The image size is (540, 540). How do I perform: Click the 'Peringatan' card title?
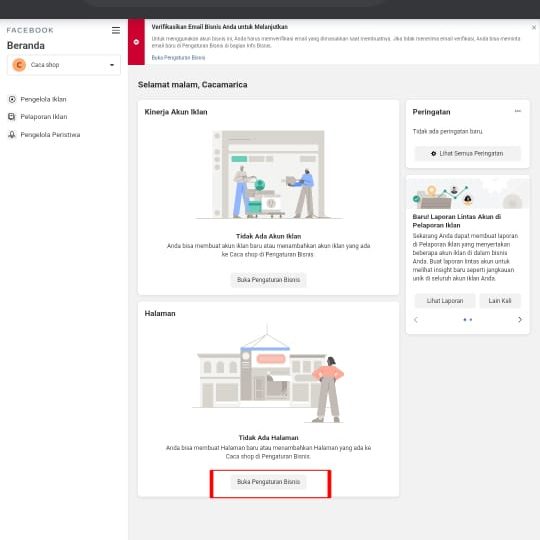[x=431, y=112]
